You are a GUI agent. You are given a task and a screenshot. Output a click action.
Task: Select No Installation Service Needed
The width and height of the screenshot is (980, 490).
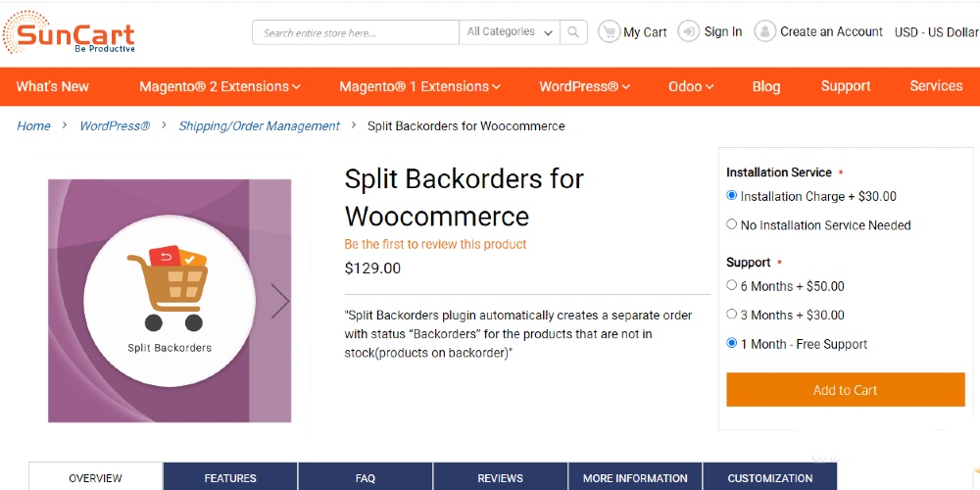[732, 224]
